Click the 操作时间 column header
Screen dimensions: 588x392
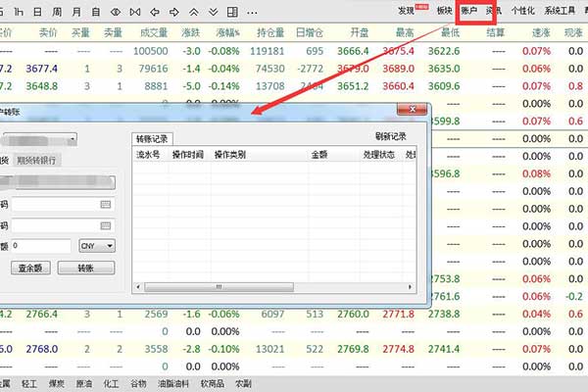click(187, 154)
